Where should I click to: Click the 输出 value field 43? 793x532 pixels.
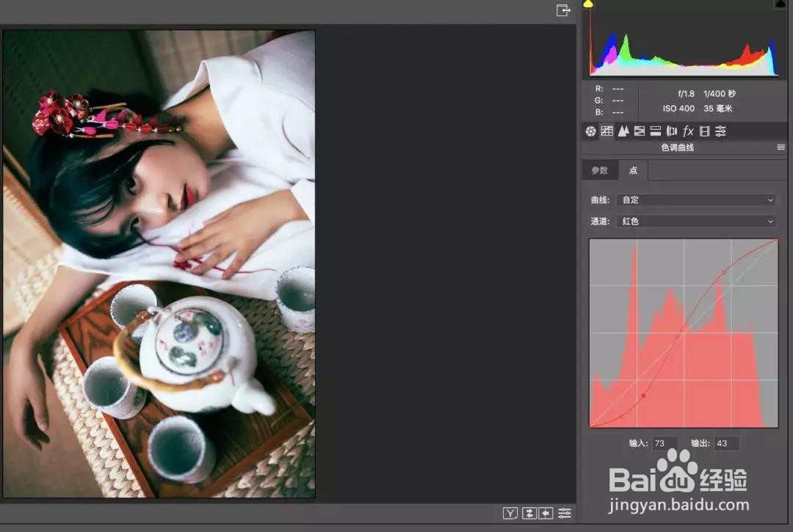pos(727,443)
